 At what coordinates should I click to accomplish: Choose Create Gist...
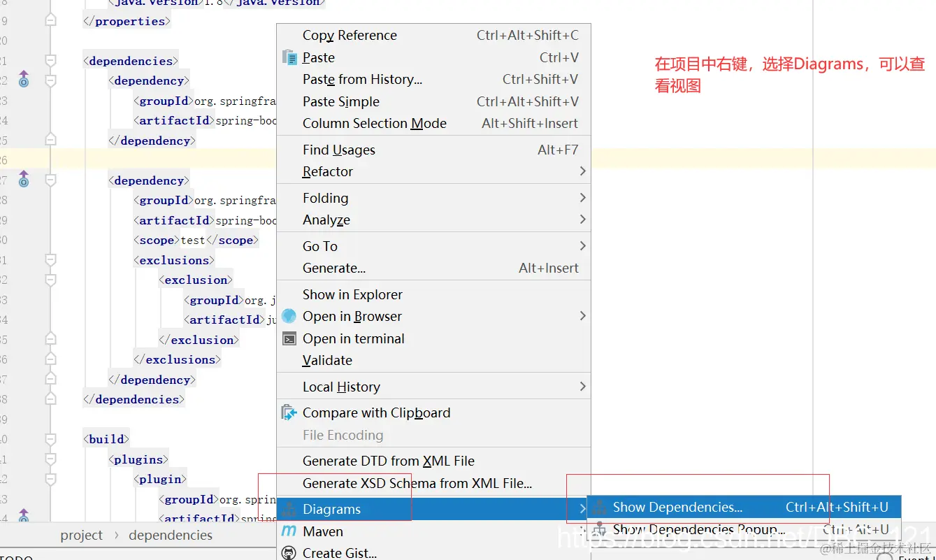(x=434, y=553)
